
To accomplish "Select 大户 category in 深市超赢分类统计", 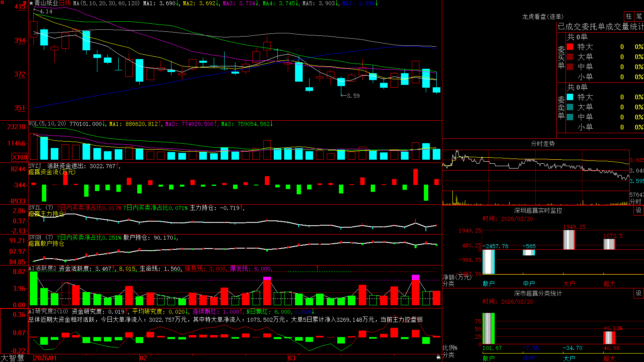I will (x=569, y=358).
